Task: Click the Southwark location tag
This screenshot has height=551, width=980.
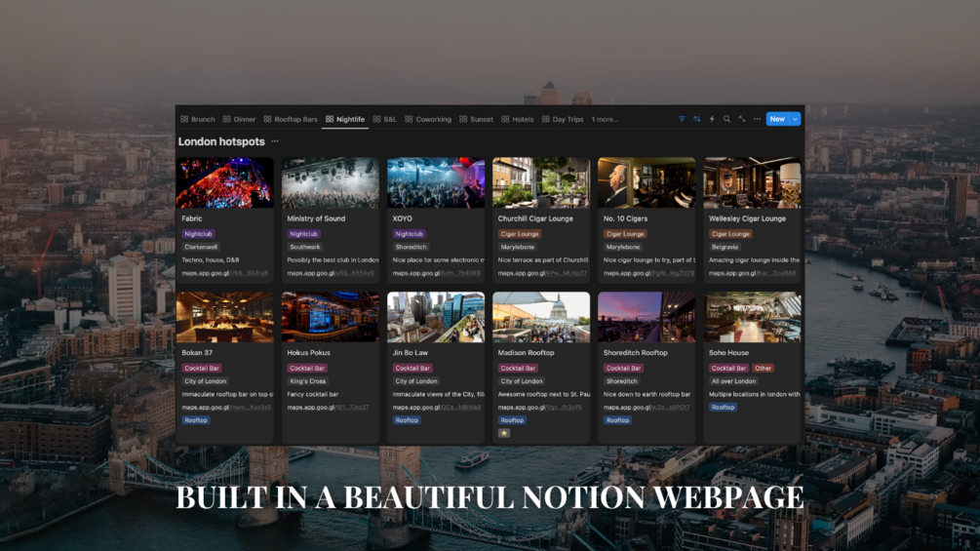Action: (305, 247)
